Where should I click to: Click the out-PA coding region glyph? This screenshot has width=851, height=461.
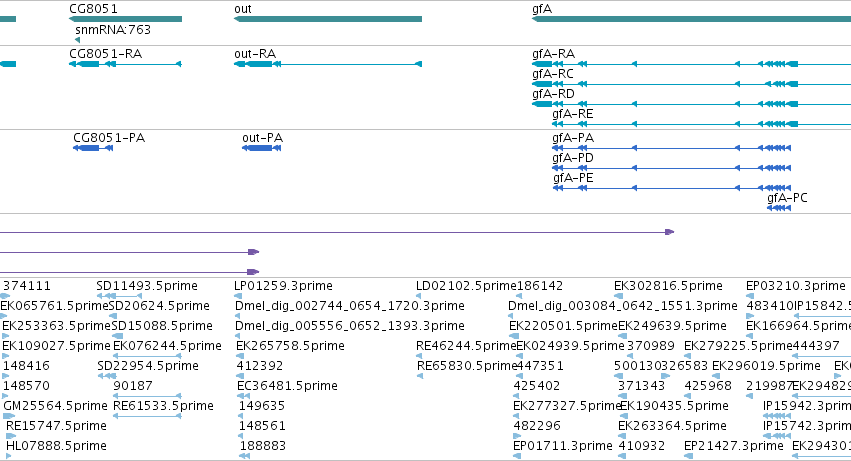tap(262, 148)
